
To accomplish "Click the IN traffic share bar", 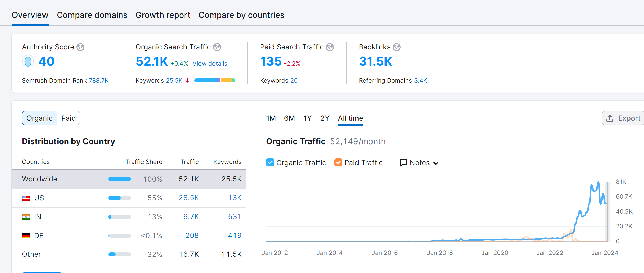I will 120,217.
